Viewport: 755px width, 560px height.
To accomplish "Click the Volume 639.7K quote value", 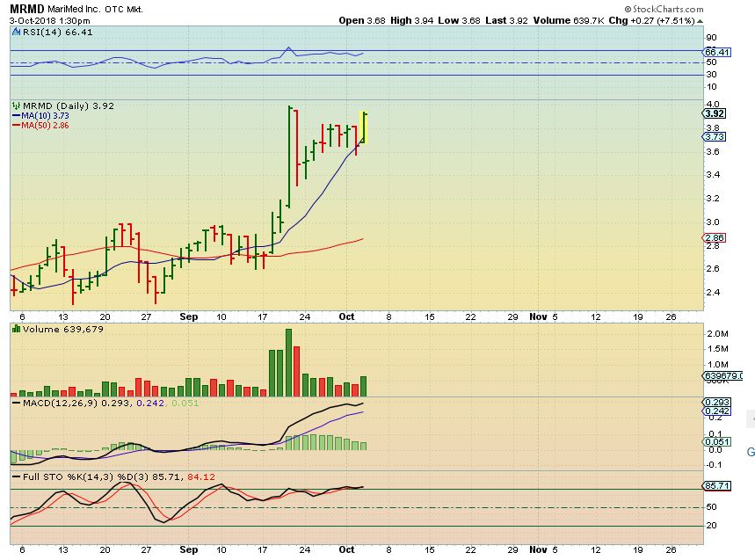I will point(569,21).
